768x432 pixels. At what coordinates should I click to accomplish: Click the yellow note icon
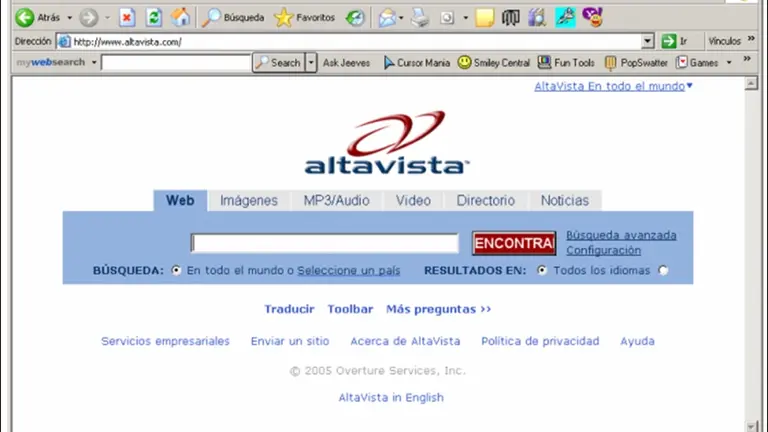(x=484, y=18)
